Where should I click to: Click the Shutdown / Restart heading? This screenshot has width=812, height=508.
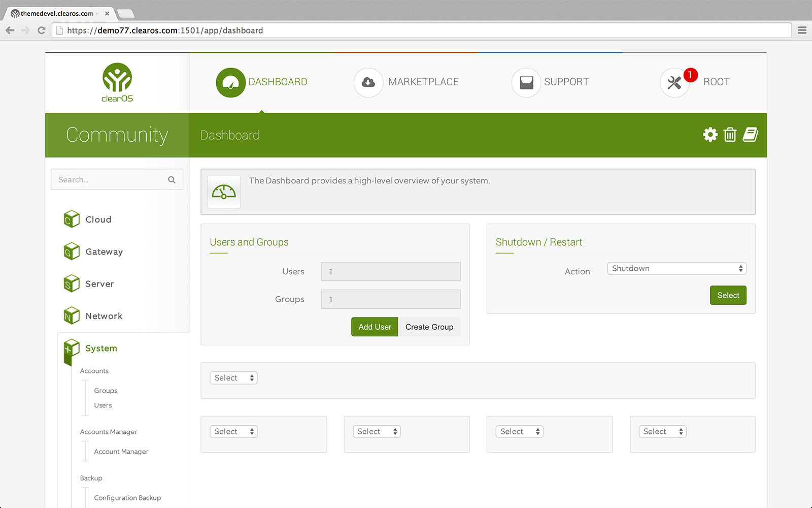coord(539,242)
